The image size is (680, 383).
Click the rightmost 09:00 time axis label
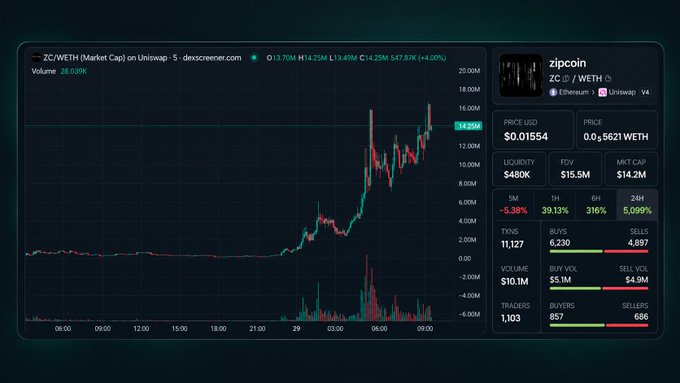425,329
